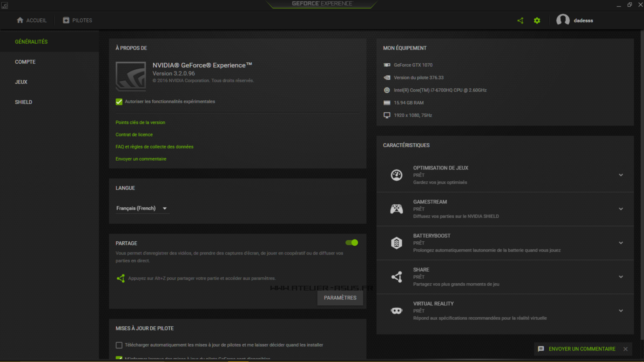This screenshot has height=362, width=644.
Task: Open the Français language dropdown
Action: [x=141, y=208]
